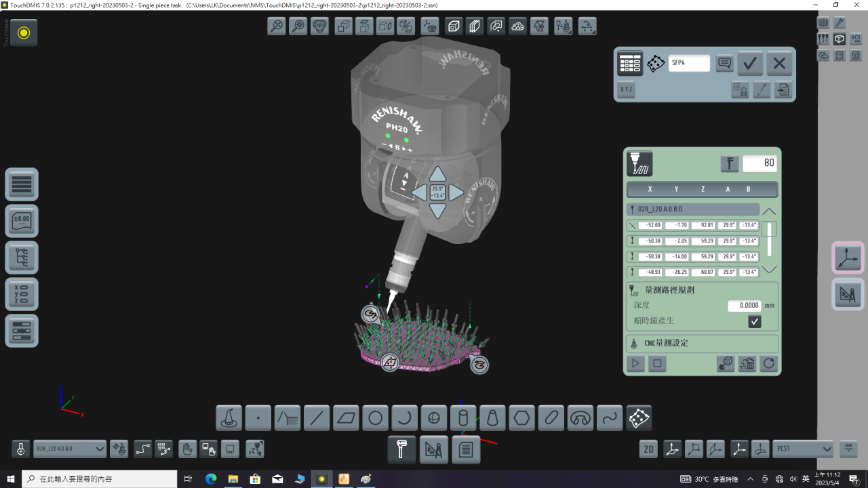This screenshot has height=488, width=868.
Task: Click the zoom to target magnifier icon
Action: (x=298, y=26)
